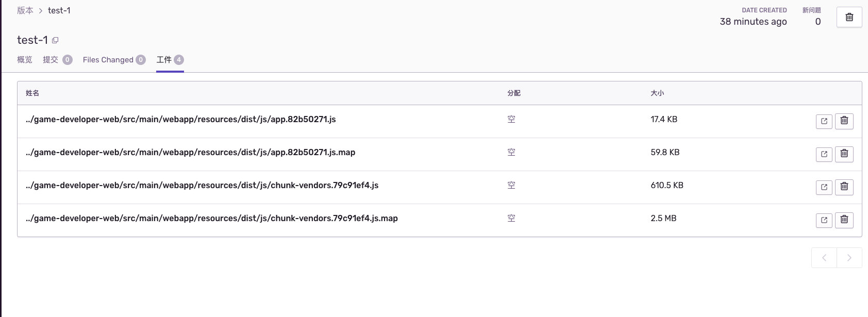The image size is (868, 317).
Task: Click the 大小 column header
Action: point(657,93)
